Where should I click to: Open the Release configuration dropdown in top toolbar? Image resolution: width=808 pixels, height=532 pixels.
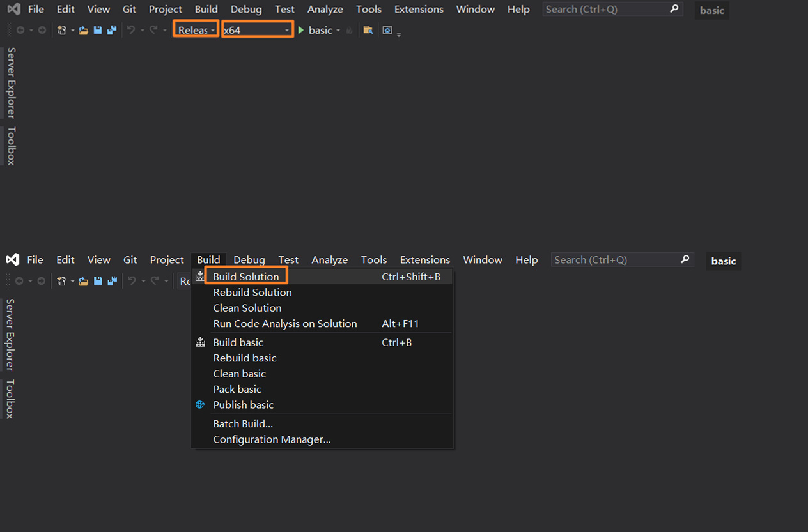click(x=196, y=30)
